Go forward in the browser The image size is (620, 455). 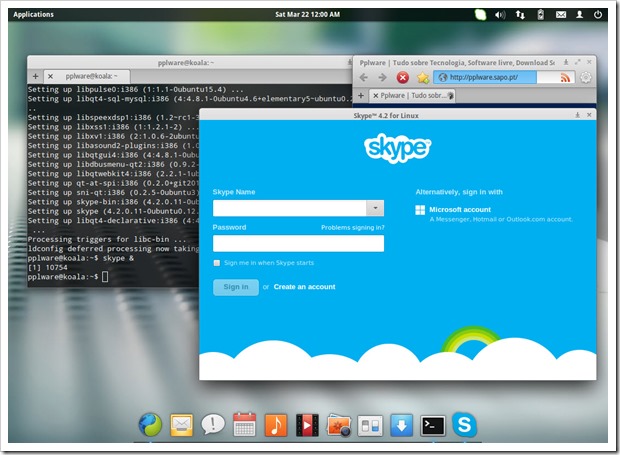(x=382, y=77)
